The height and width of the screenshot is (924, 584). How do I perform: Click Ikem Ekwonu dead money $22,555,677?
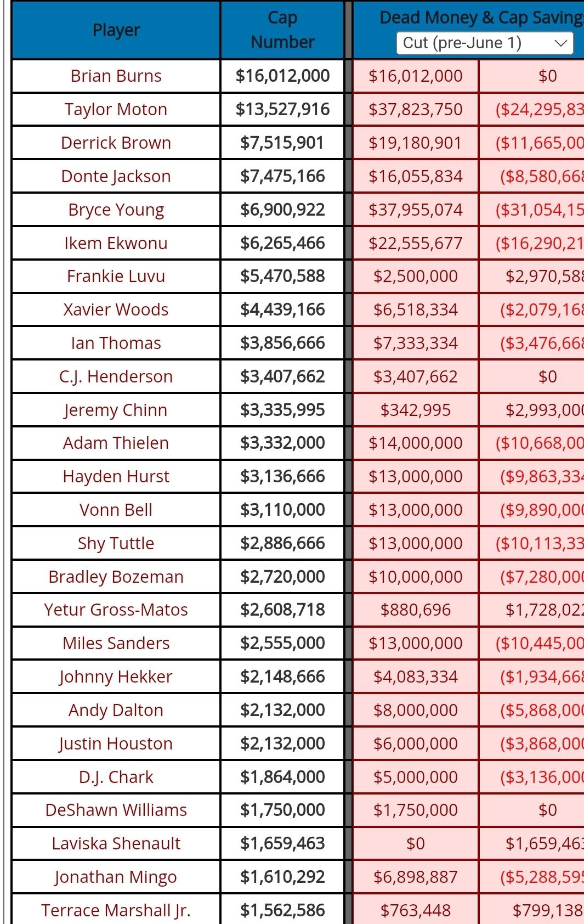tap(416, 243)
